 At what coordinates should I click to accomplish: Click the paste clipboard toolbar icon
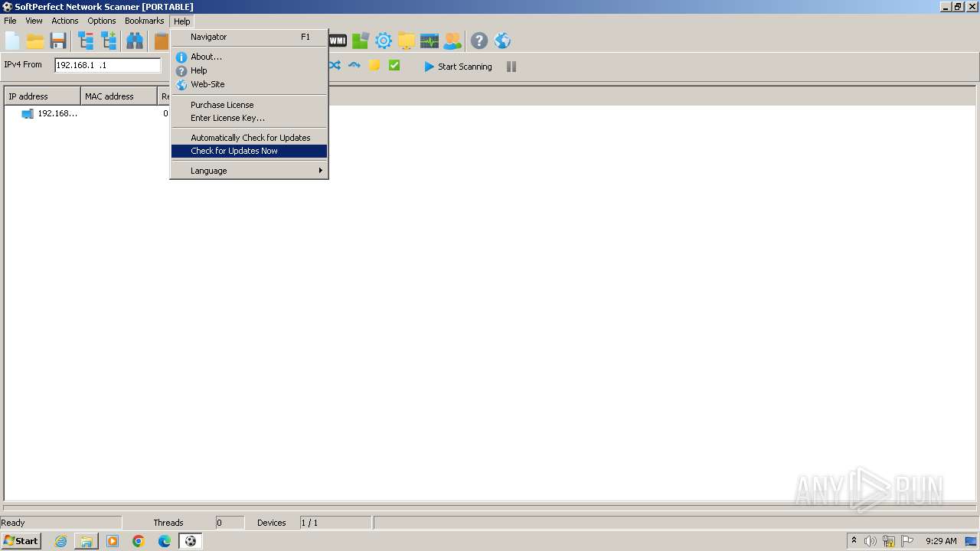161,41
